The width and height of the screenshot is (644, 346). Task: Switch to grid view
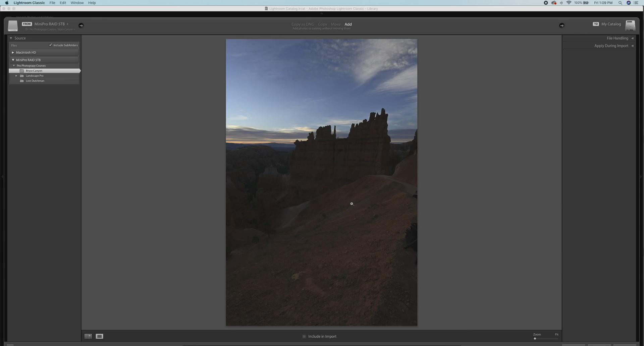pyautogui.click(x=88, y=336)
